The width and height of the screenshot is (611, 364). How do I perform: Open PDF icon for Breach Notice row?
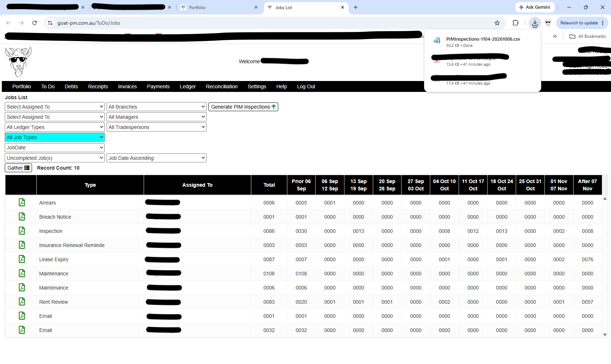coord(22,217)
